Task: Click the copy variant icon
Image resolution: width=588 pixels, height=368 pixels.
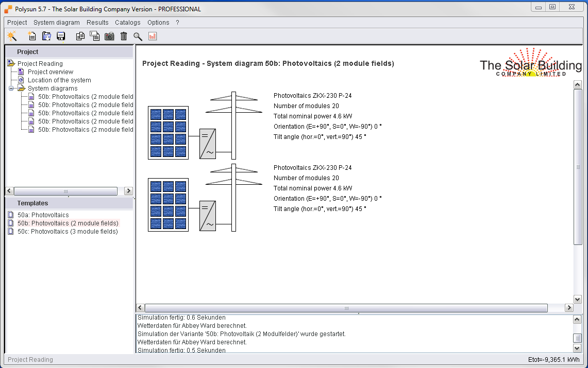Action: pyautogui.click(x=94, y=36)
